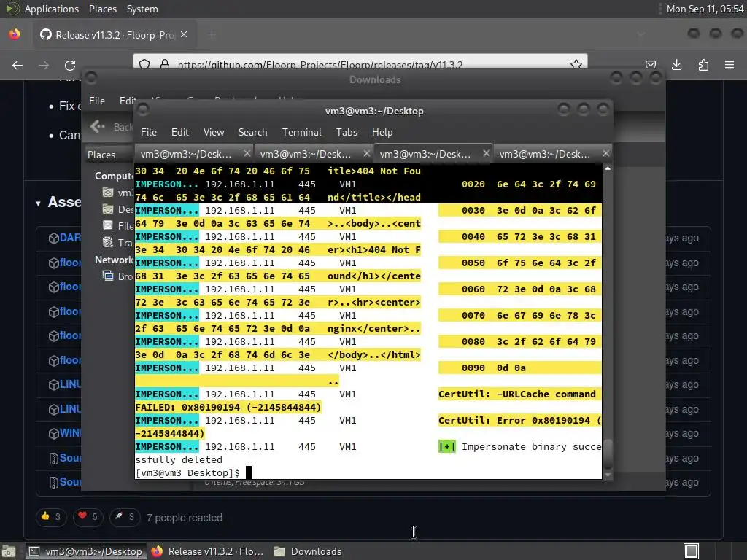Open Firefox downloads panel icon
Viewport: 747px width, 560px height.
676,65
